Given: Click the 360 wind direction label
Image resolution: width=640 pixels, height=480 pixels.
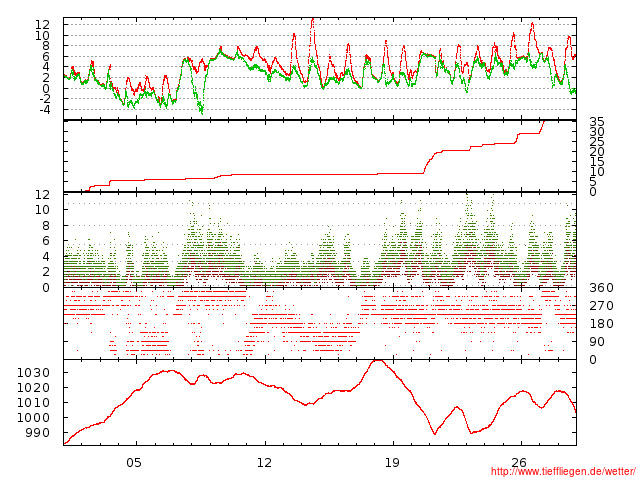Looking at the screenshot, I should [601, 288].
